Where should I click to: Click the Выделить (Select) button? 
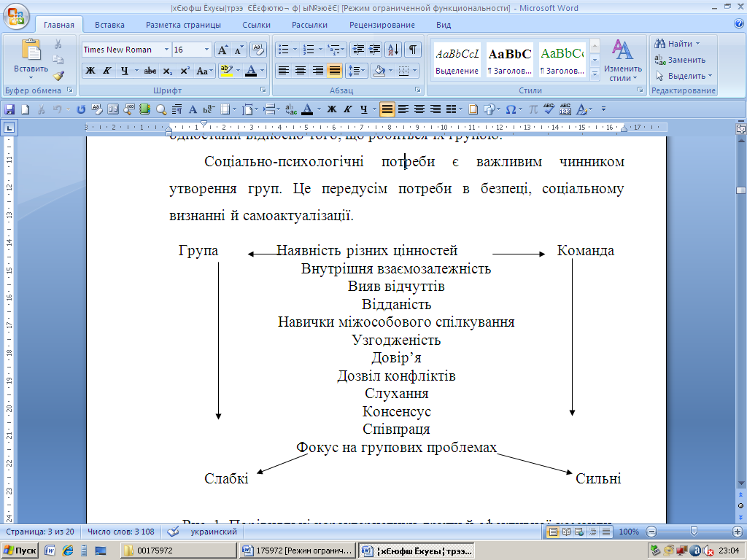point(684,76)
